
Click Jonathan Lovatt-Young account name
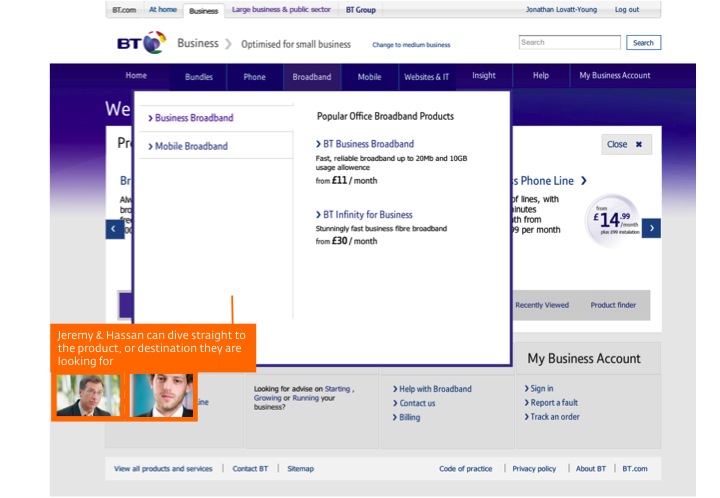pyautogui.click(x=561, y=10)
